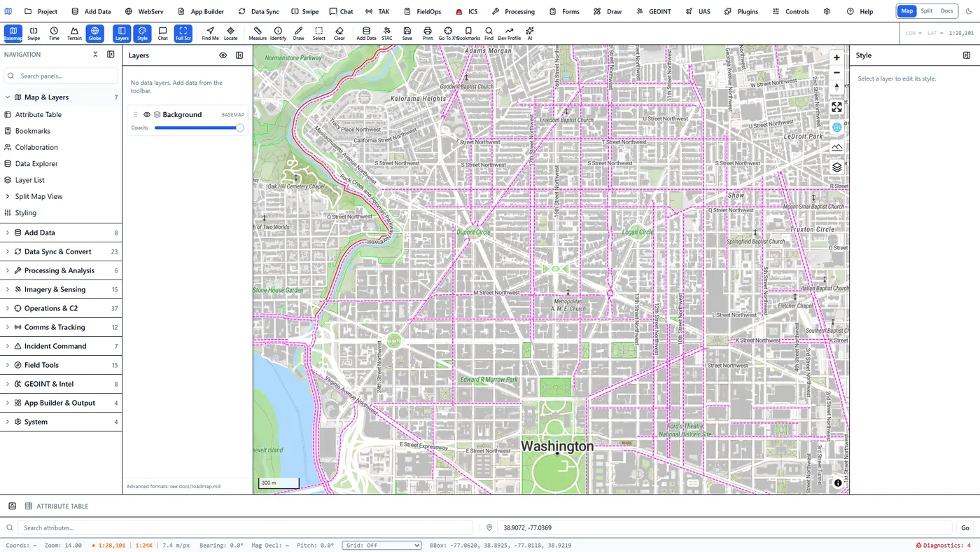Toggle the Style panel button
Viewport: 980px width, 552px height.
coord(142,34)
